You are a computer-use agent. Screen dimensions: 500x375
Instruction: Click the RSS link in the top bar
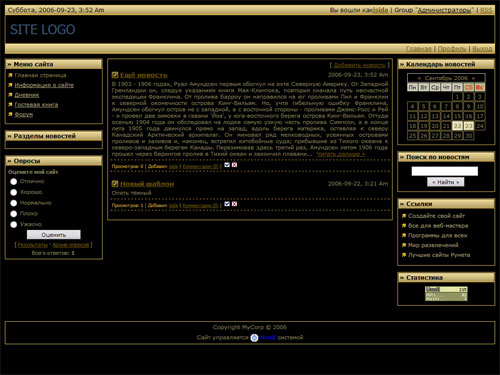tap(486, 10)
